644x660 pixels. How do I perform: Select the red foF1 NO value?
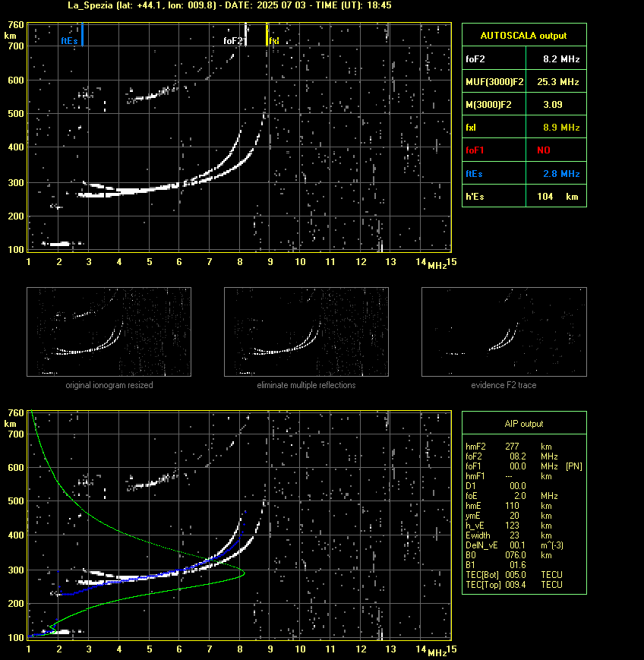544,150
